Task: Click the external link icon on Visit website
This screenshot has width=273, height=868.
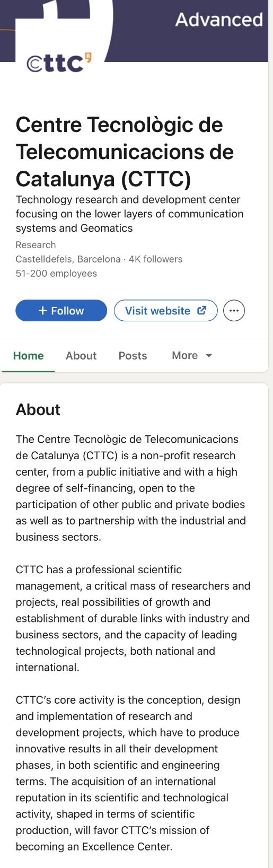Action: pos(201,311)
